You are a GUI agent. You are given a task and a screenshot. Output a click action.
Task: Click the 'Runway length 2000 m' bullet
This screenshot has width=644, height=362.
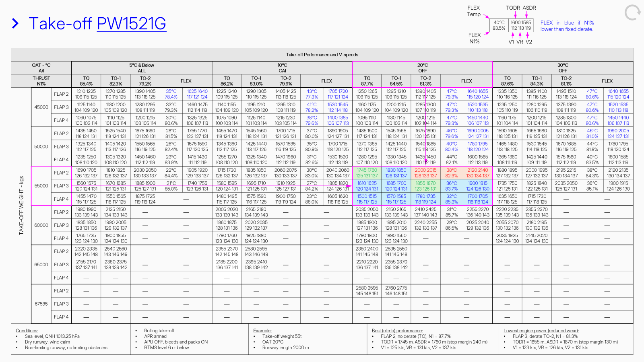tap(286, 348)
